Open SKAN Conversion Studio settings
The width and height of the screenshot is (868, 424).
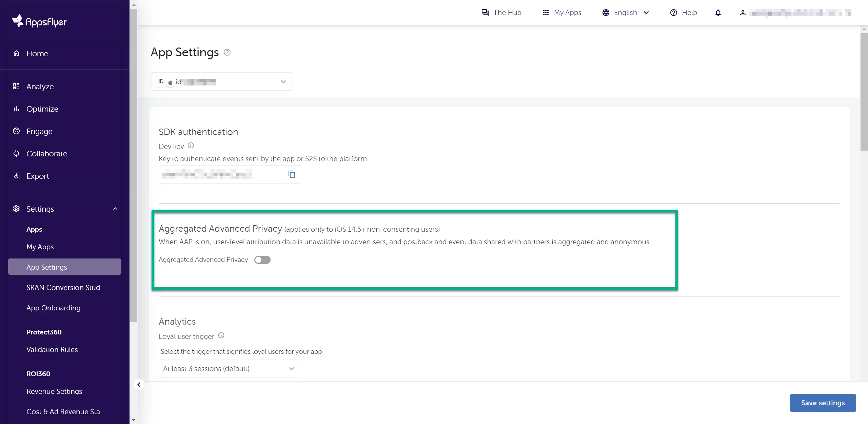tap(65, 287)
